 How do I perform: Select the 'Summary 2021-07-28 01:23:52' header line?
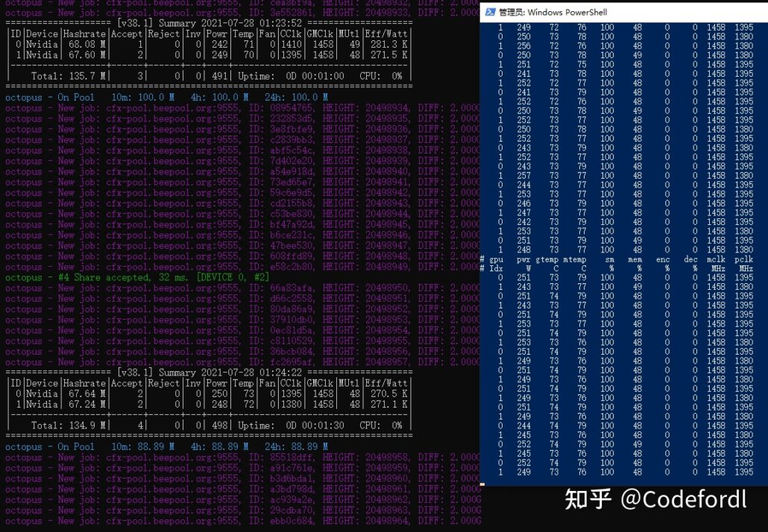(209, 23)
